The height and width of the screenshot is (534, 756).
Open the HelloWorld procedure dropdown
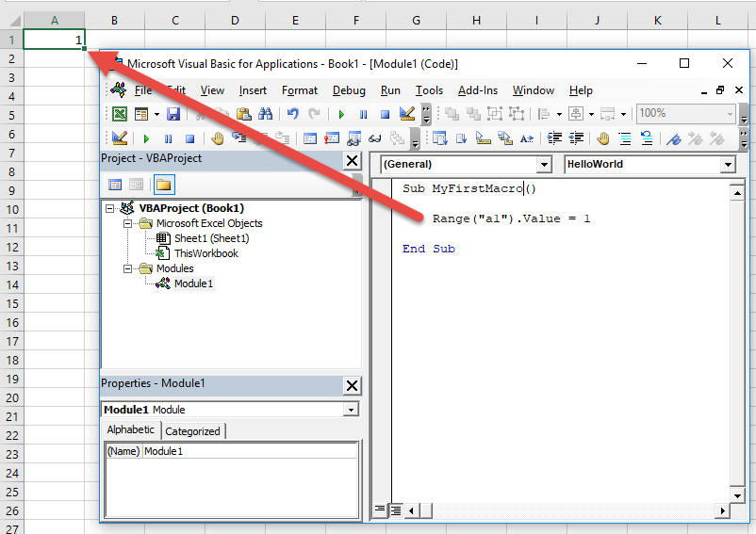click(728, 165)
